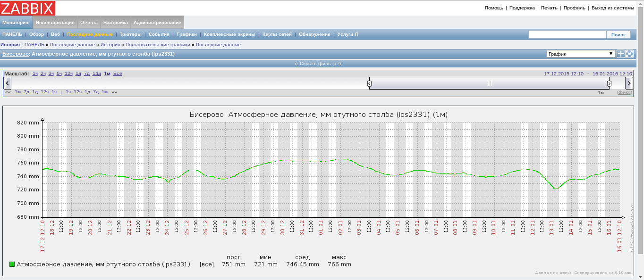Select highlighted Последние данные submenu item
The image size is (644, 280).
(90, 34)
